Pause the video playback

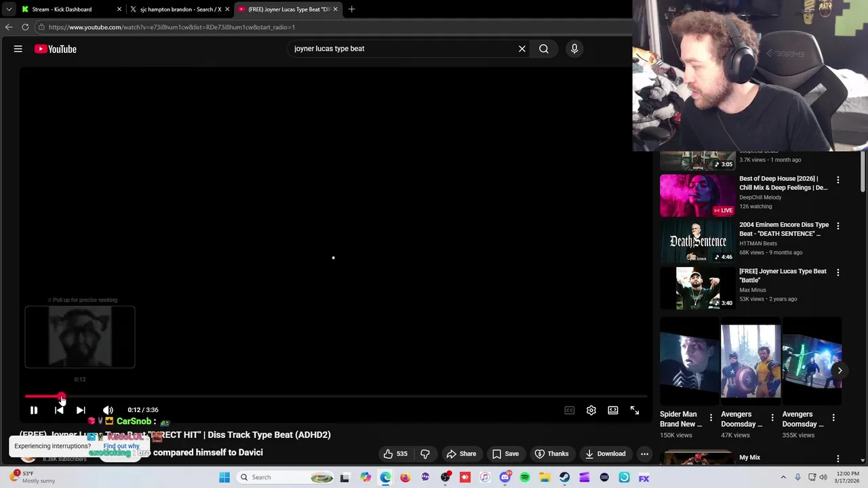33,410
